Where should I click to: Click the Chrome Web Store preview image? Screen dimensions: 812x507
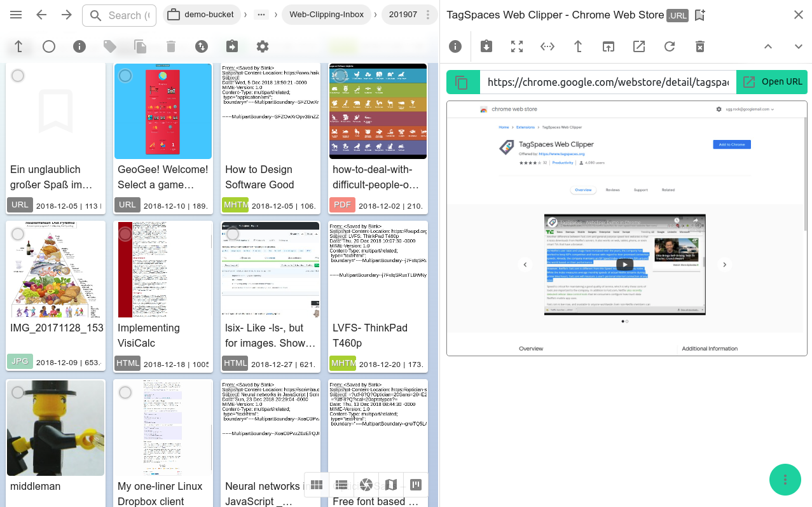[627, 228]
